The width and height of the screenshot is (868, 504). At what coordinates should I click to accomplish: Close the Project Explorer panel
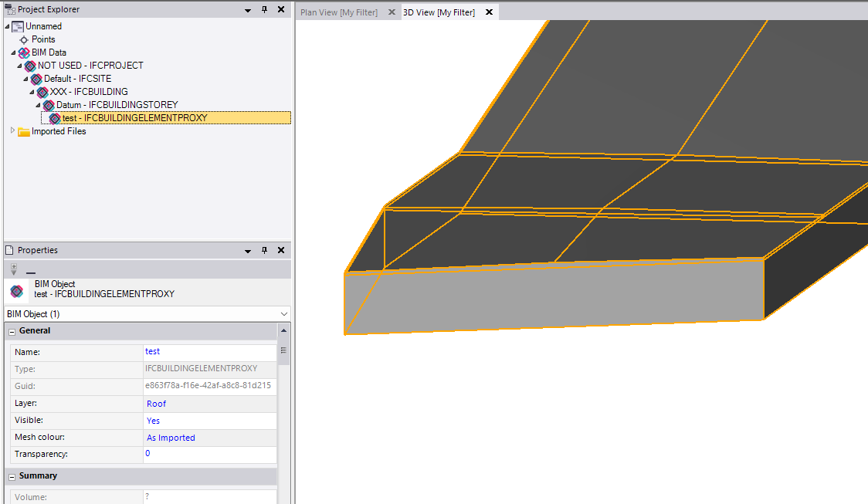[x=281, y=10]
